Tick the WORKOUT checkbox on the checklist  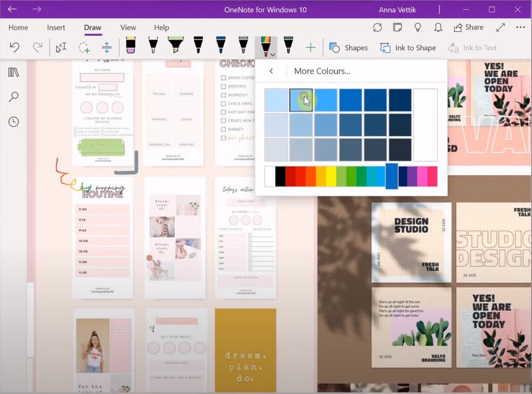tap(223, 95)
